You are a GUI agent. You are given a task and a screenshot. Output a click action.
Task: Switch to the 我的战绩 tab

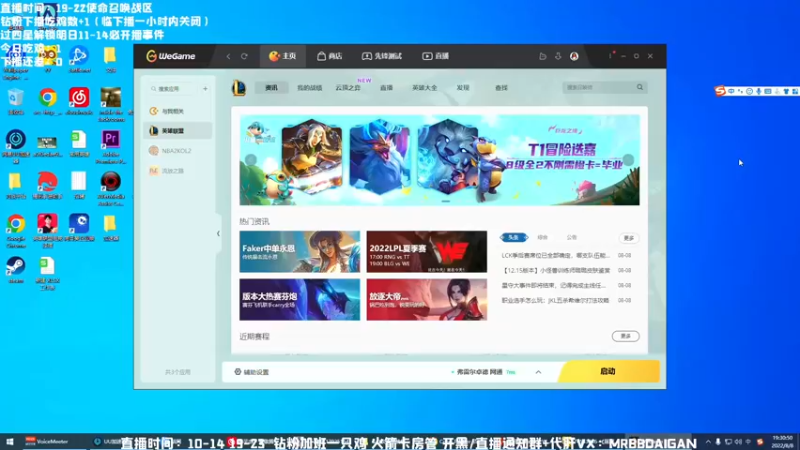click(x=310, y=88)
